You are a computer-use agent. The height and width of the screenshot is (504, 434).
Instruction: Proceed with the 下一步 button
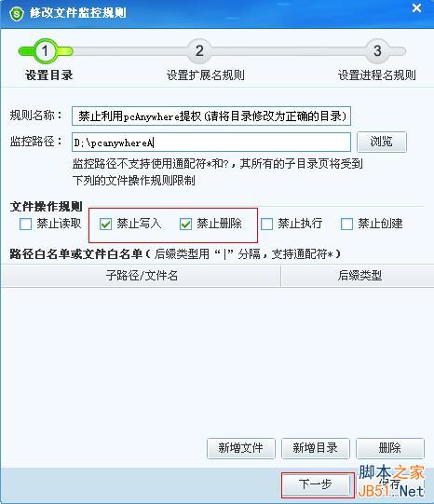[316, 484]
